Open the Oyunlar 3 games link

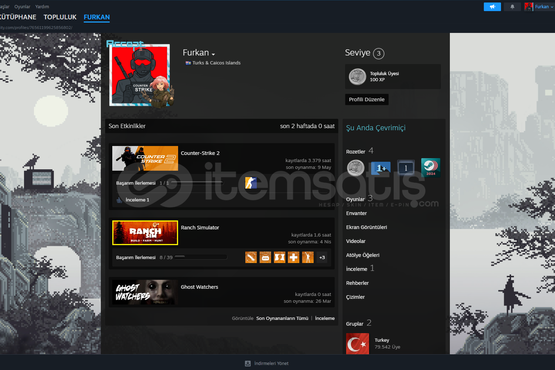[359, 199]
